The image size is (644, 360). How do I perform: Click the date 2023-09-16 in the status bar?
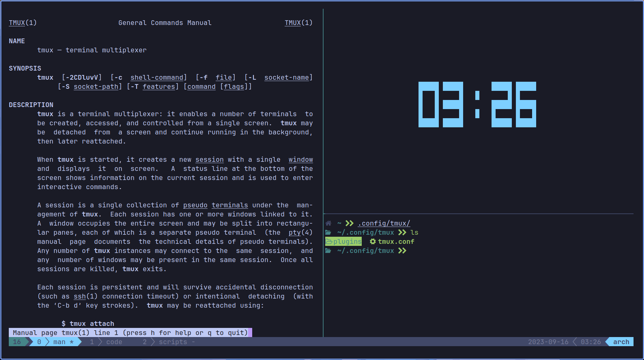548,342
